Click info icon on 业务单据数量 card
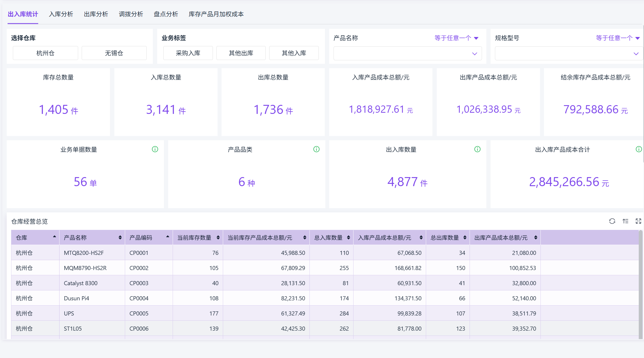Screen dimensions: 644x358 click(x=155, y=149)
